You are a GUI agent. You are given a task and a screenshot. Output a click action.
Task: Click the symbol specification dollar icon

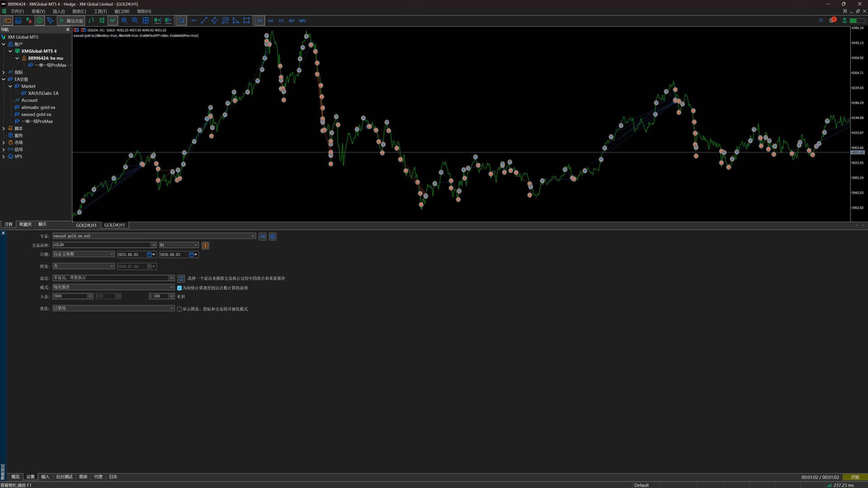point(205,245)
